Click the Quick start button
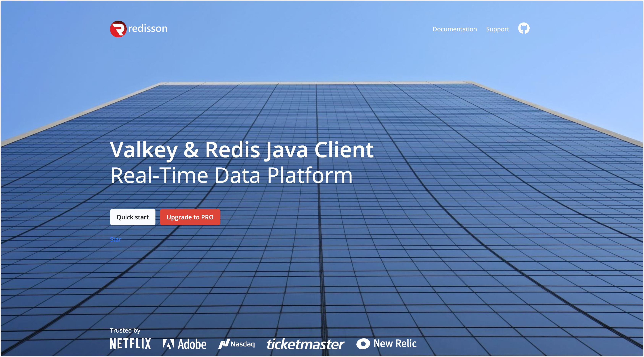Viewport: 644px width, 357px height. (x=133, y=217)
